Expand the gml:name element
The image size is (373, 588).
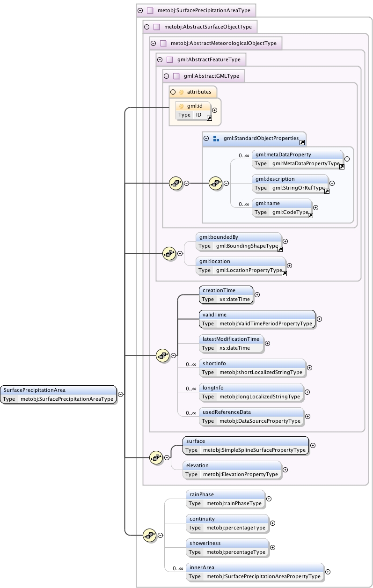tap(315, 207)
